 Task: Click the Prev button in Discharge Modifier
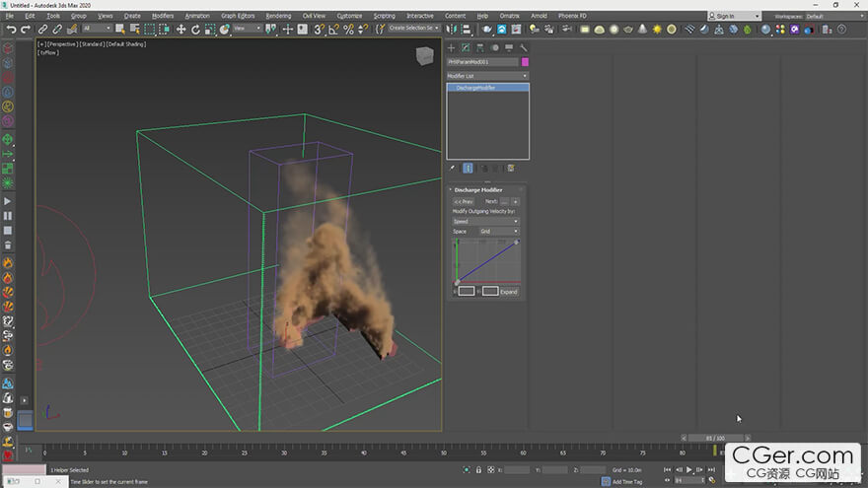tap(463, 201)
